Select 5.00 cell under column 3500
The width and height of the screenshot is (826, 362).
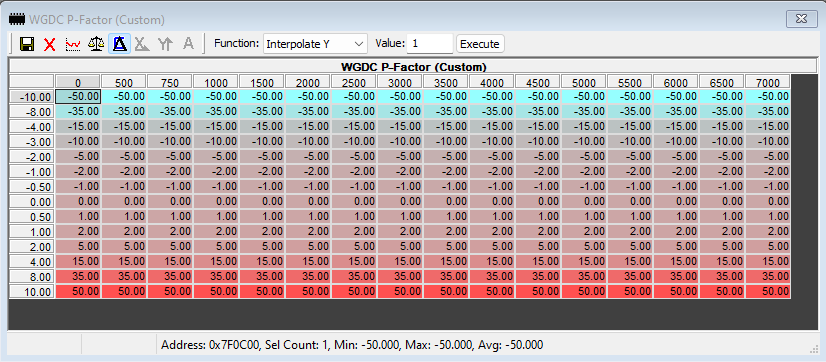click(x=446, y=246)
